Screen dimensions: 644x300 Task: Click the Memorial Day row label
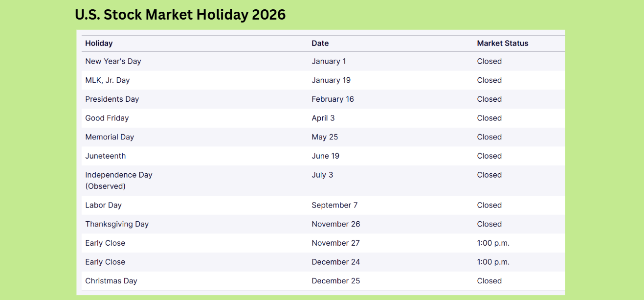pos(110,137)
